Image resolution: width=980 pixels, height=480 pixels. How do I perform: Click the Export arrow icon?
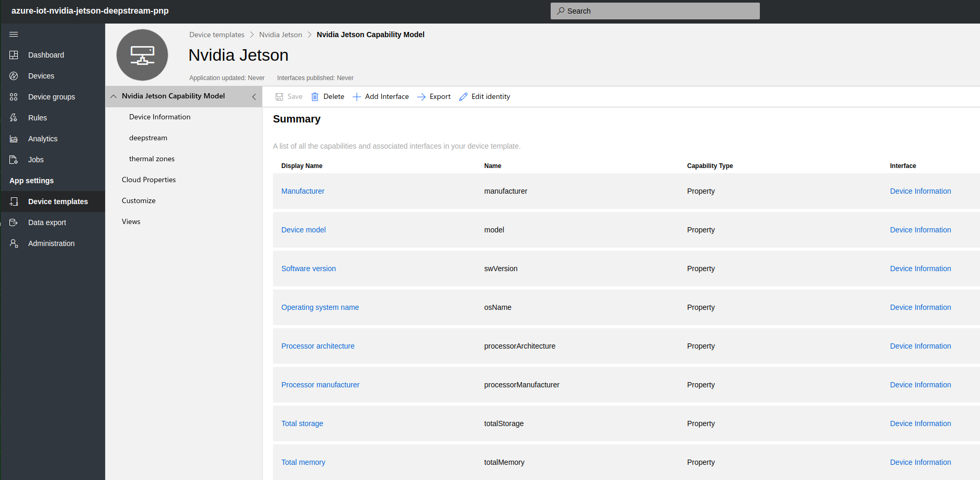(x=421, y=97)
